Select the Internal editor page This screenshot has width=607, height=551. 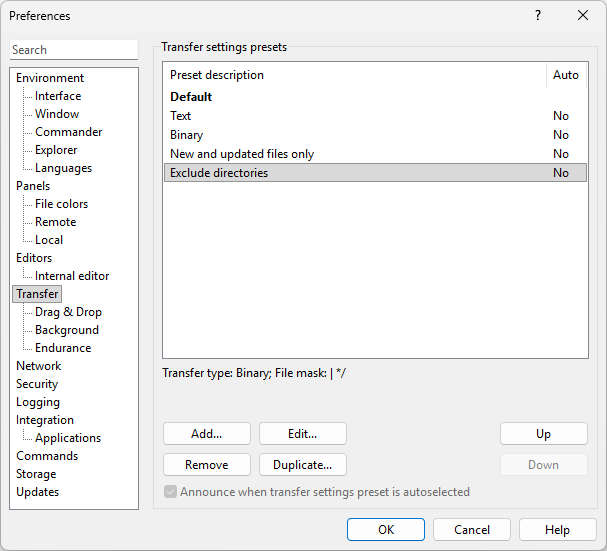click(x=72, y=276)
